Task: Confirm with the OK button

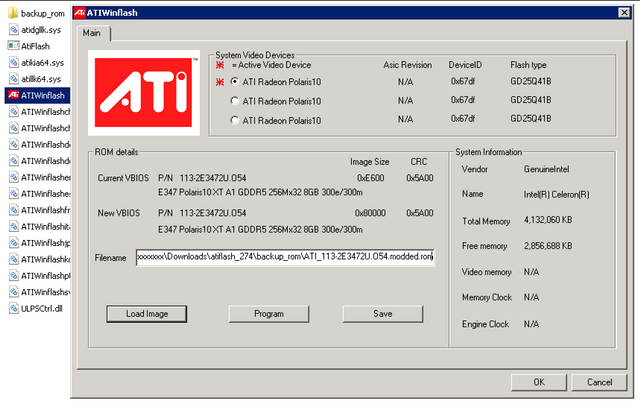Action: point(539,382)
